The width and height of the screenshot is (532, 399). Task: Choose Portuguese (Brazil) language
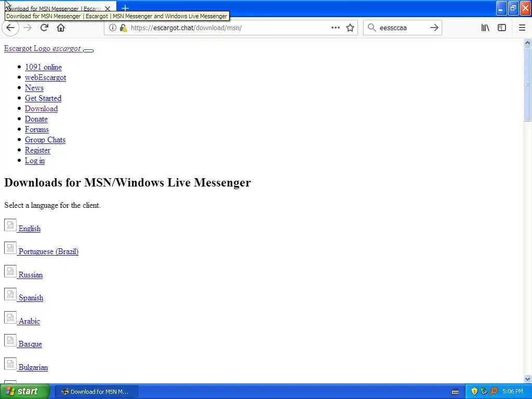tap(48, 252)
